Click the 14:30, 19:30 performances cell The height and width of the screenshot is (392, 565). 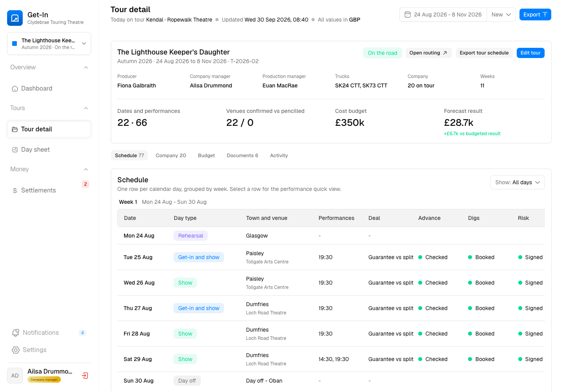(334, 359)
